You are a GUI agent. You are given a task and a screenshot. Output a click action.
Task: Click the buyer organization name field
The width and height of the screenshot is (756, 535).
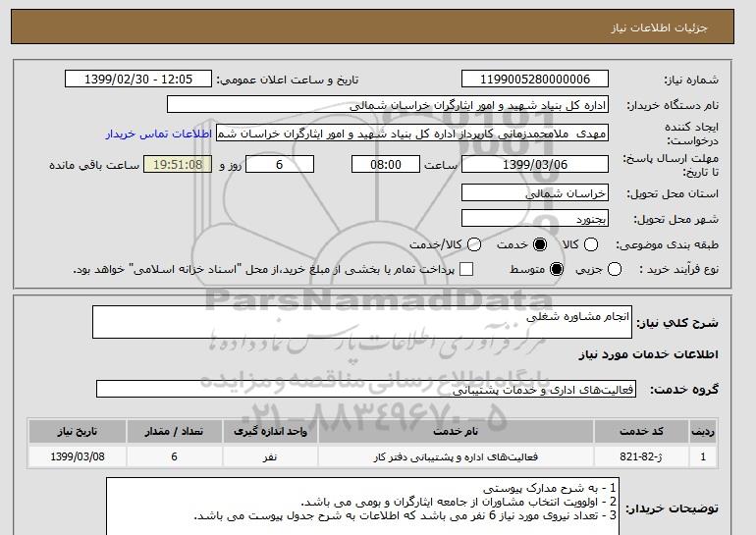(x=388, y=105)
